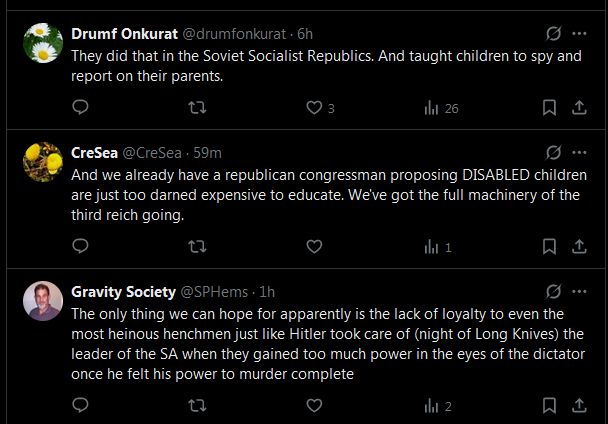Open Gravity Society profile name link
608x424 pixels.
pyautogui.click(x=121, y=291)
